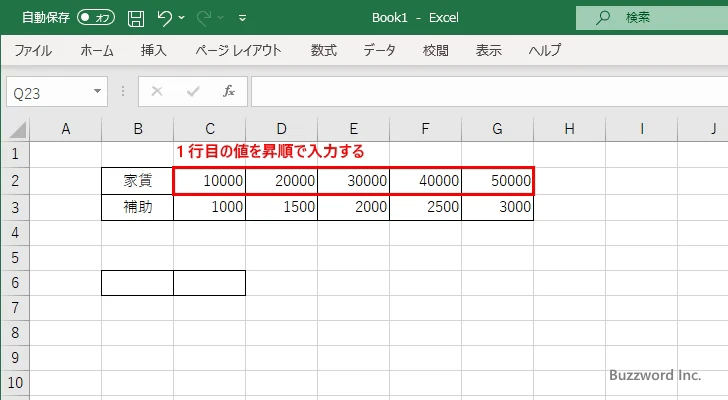
Task: Click the Enter checkmark in formula bar
Action: (x=192, y=91)
